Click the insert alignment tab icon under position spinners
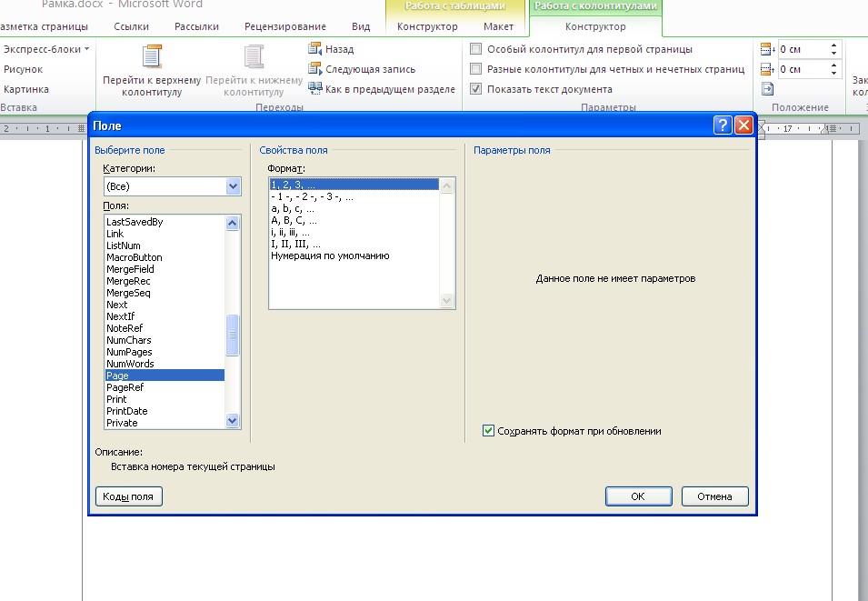Screen dimensions: 868x601 point(767,89)
